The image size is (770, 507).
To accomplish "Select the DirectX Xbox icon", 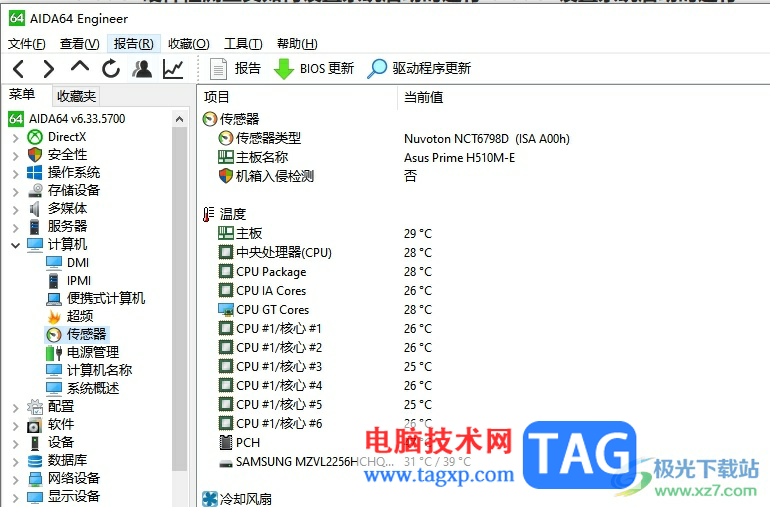I will point(35,137).
